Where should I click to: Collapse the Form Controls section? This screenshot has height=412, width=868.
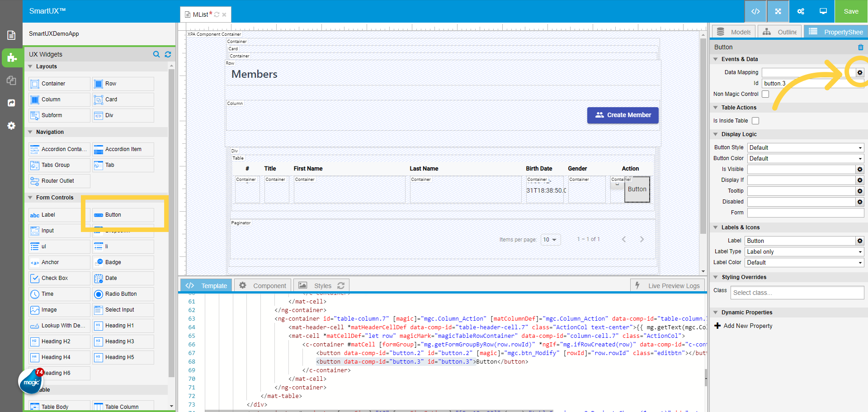30,197
